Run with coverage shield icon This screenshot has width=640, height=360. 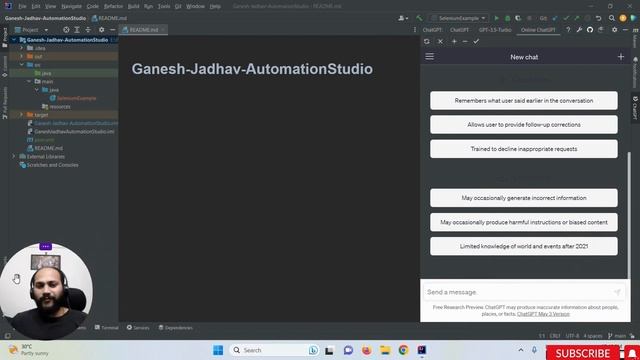tap(518, 18)
